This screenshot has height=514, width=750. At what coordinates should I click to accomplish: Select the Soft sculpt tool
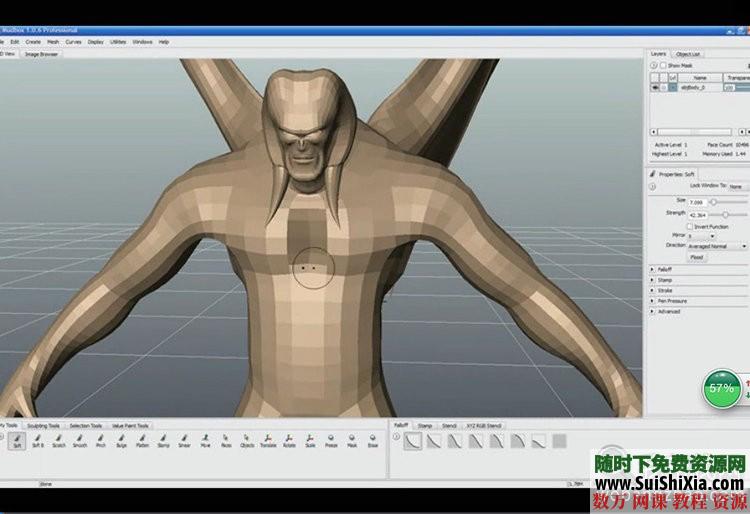click(x=17, y=440)
